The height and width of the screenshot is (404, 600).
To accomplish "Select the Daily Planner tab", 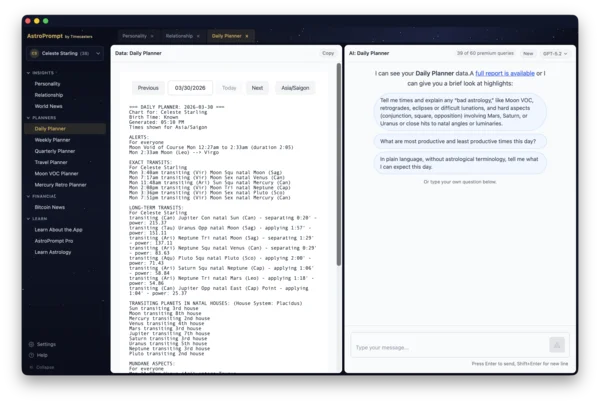I will coord(227,36).
